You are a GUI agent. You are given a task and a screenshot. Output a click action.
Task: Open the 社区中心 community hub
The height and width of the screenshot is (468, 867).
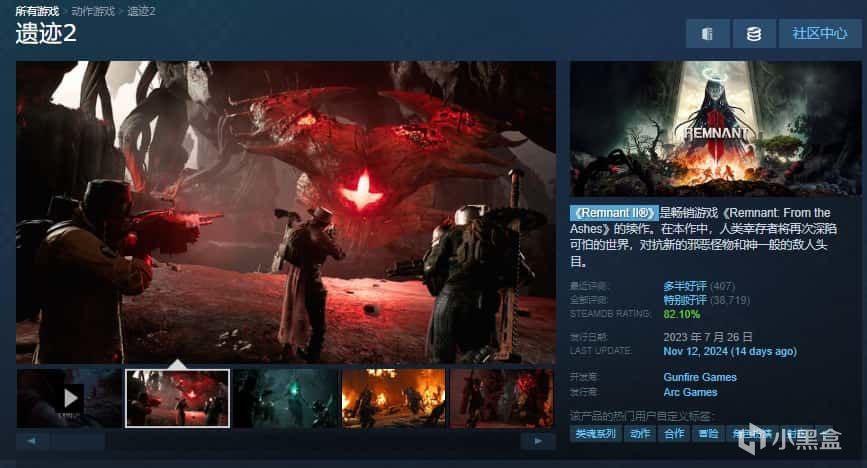point(819,34)
